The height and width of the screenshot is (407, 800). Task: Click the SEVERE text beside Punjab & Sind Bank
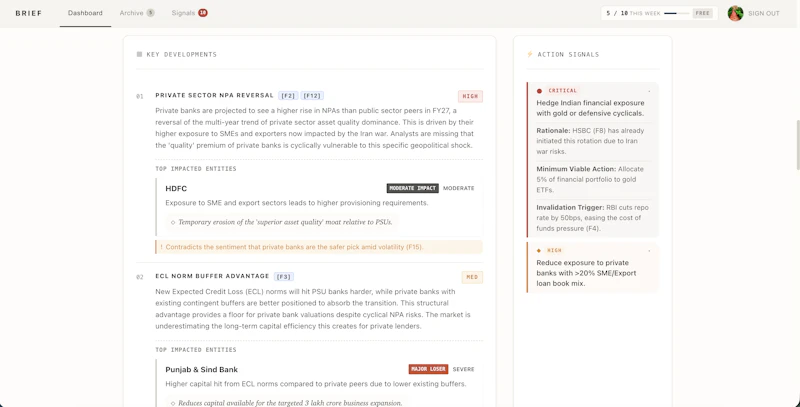pyautogui.click(x=463, y=369)
